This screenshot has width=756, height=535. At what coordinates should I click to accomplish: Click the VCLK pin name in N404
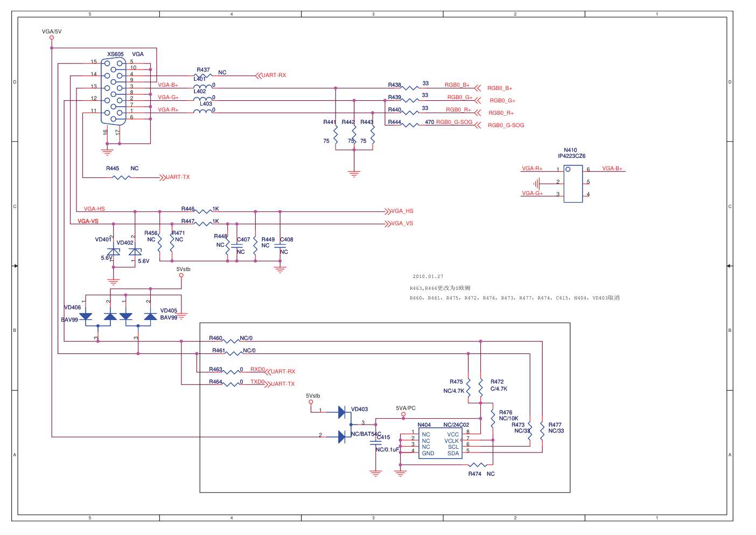(x=452, y=441)
